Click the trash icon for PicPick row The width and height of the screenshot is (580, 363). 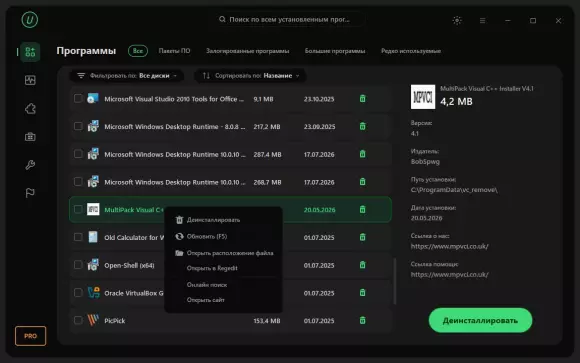362,320
